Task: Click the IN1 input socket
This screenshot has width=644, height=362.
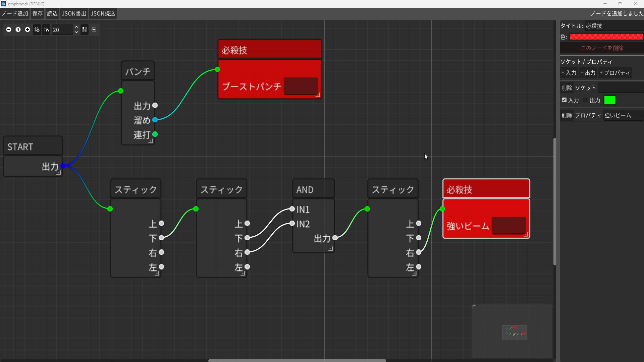Action: click(292, 209)
